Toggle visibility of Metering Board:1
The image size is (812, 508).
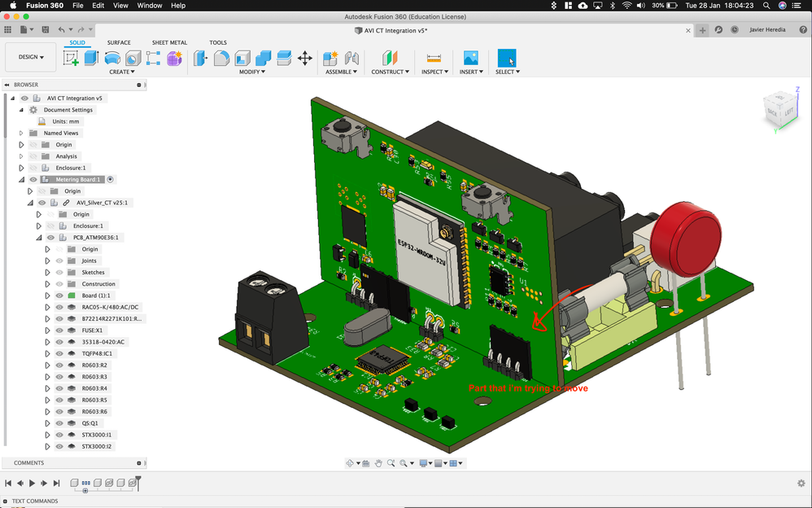click(33, 179)
